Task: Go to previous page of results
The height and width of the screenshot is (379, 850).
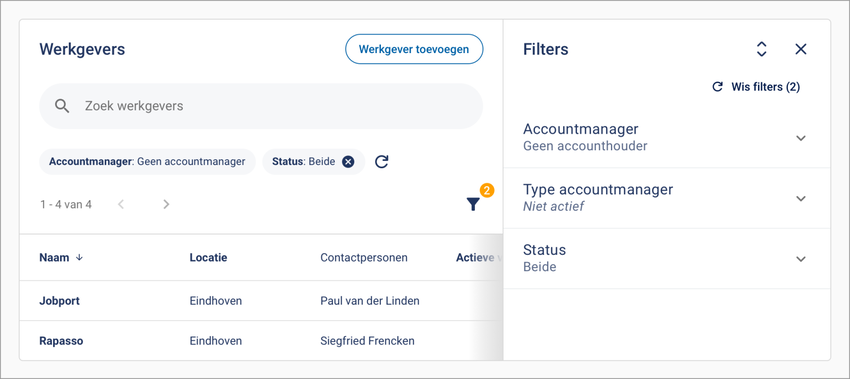Action: [x=121, y=204]
